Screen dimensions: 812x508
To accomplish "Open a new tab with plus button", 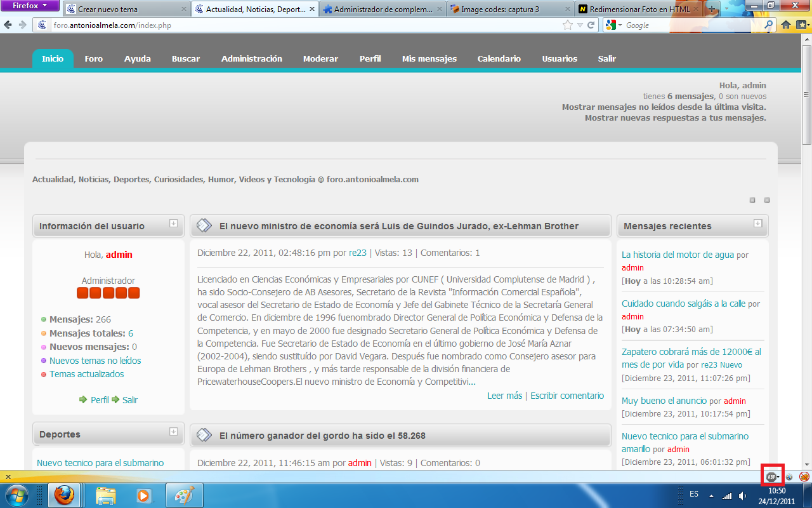I will (x=712, y=9).
